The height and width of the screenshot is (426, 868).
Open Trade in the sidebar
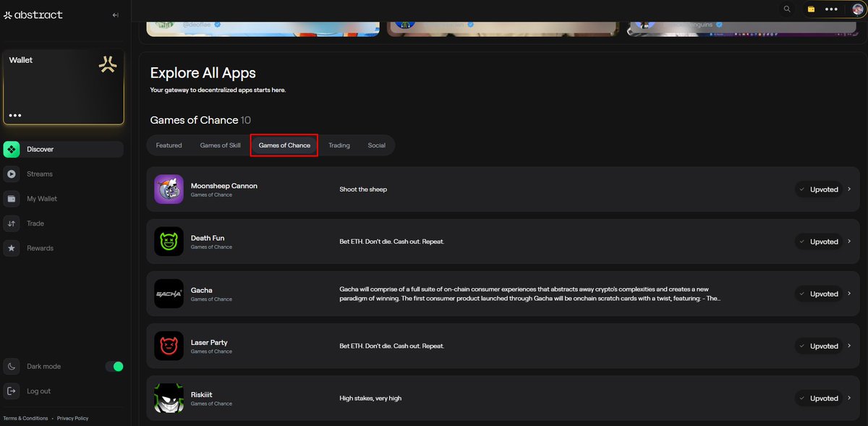click(x=63, y=223)
